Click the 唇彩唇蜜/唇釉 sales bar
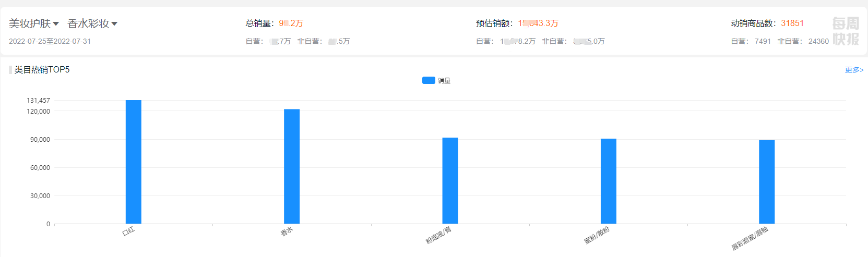Image resolution: width=868 pixels, height=257 pixels. (x=767, y=181)
